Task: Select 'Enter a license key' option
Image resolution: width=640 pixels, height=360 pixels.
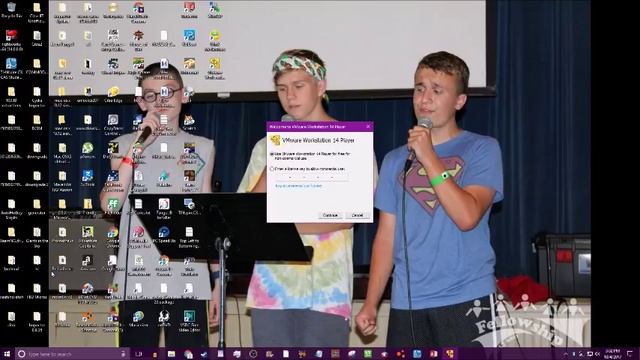Action: click(x=308, y=169)
